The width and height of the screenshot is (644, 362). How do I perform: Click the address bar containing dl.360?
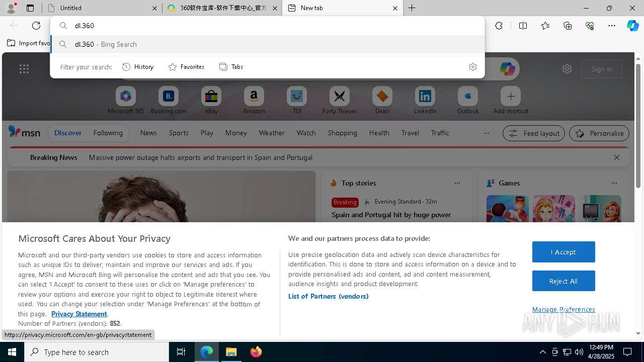(267, 26)
